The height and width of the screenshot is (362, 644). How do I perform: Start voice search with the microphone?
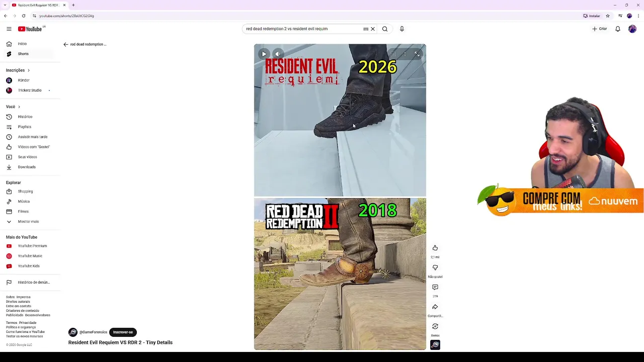pos(401,29)
